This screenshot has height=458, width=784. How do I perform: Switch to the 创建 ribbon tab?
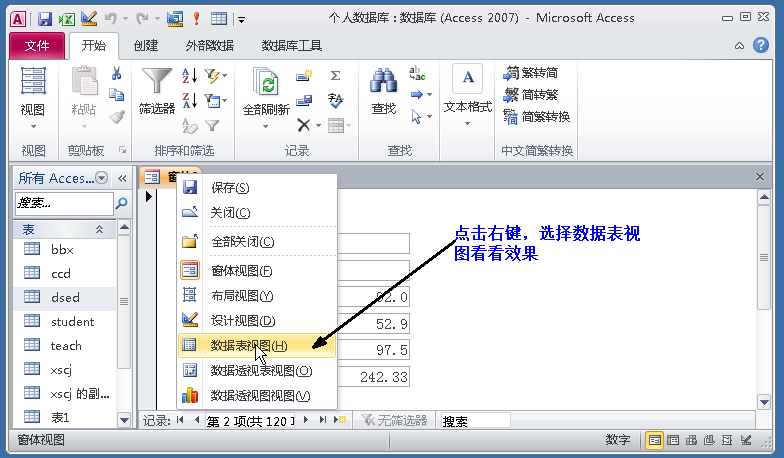[x=146, y=46]
